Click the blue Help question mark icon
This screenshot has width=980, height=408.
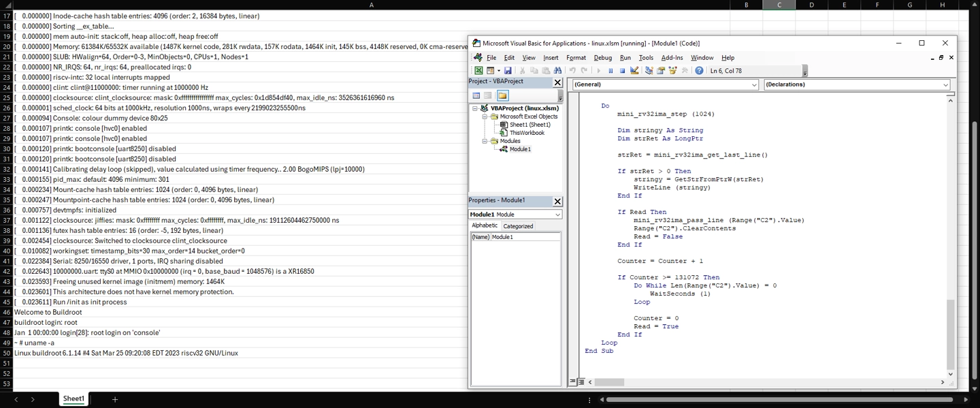(x=699, y=71)
